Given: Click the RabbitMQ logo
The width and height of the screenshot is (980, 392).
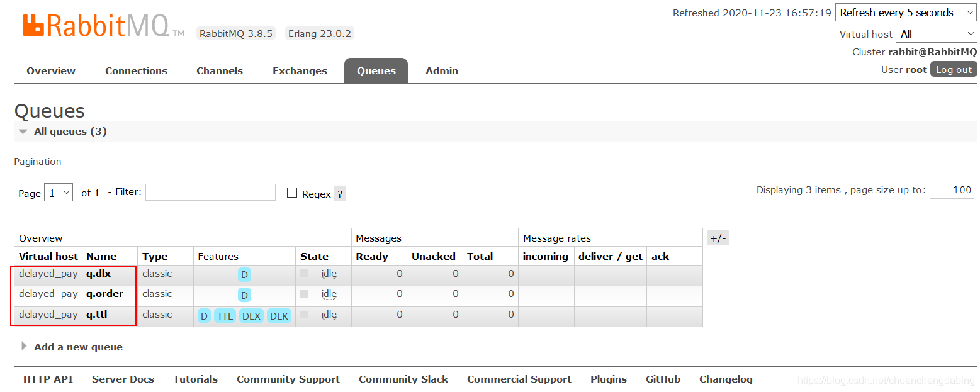Looking at the screenshot, I should point(103,26).
